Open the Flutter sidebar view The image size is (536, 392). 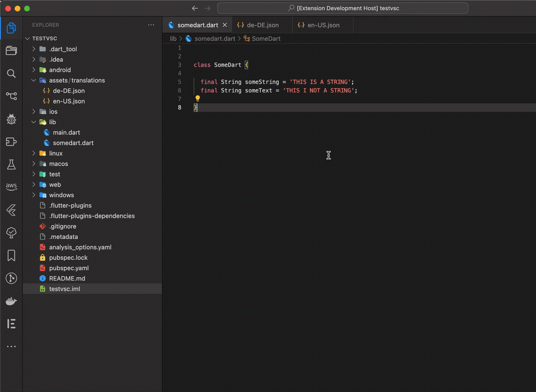pos(11,210)
